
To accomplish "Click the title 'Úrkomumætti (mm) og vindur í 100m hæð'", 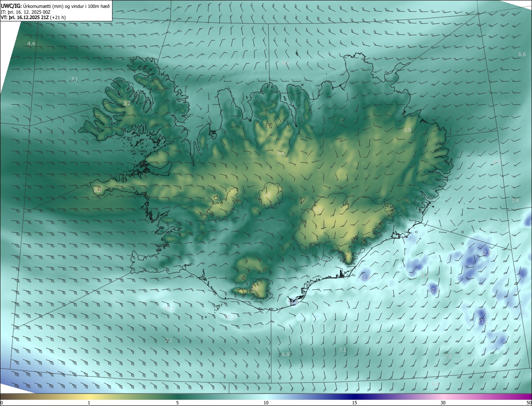I will click(66, 5).
